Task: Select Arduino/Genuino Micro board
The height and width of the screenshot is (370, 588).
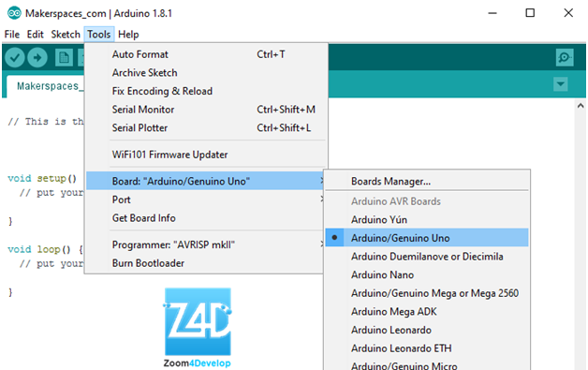Action: (427, 364)
